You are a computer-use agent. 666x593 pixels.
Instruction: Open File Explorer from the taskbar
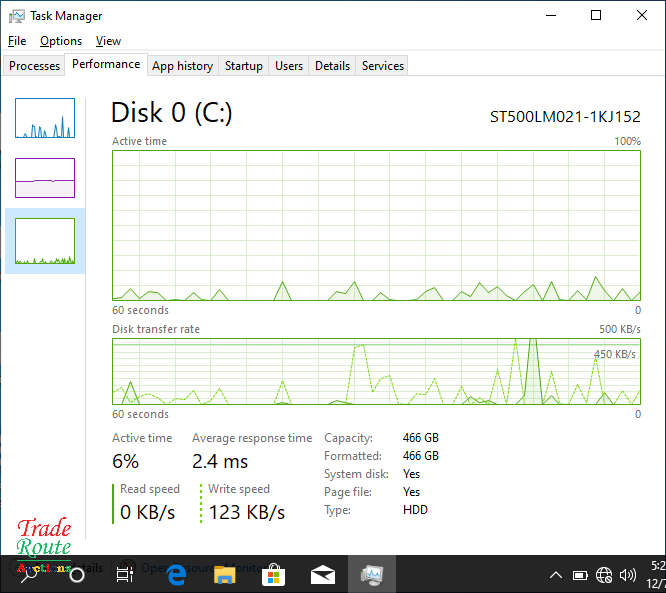(x=225, y=575)
